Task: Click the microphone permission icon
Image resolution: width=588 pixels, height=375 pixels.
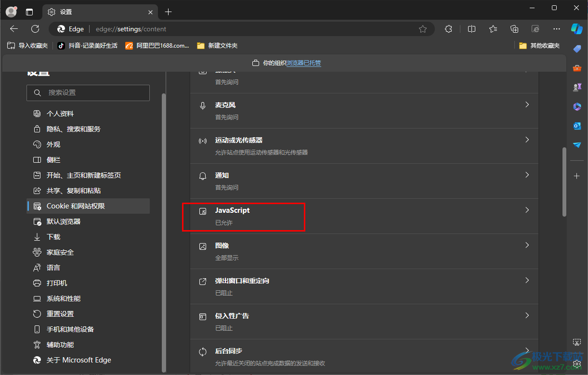Action: click(203, 106)
